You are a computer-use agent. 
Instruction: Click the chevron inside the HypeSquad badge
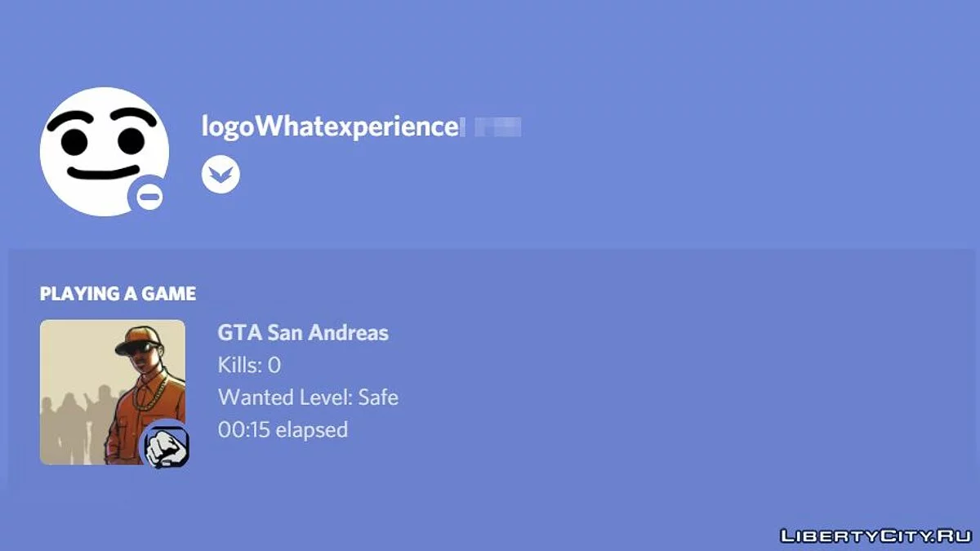tap(220, 174)
